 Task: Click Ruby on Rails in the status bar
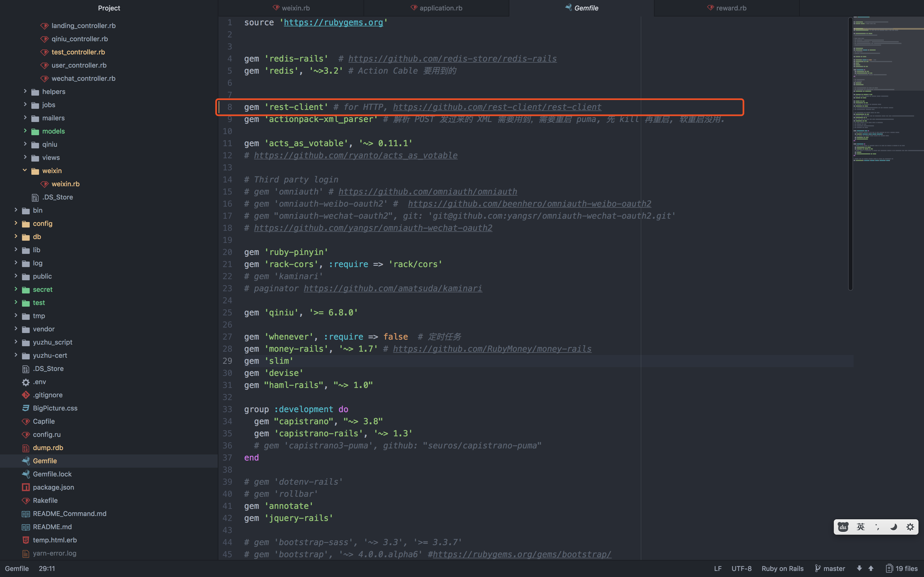[782, 568]
